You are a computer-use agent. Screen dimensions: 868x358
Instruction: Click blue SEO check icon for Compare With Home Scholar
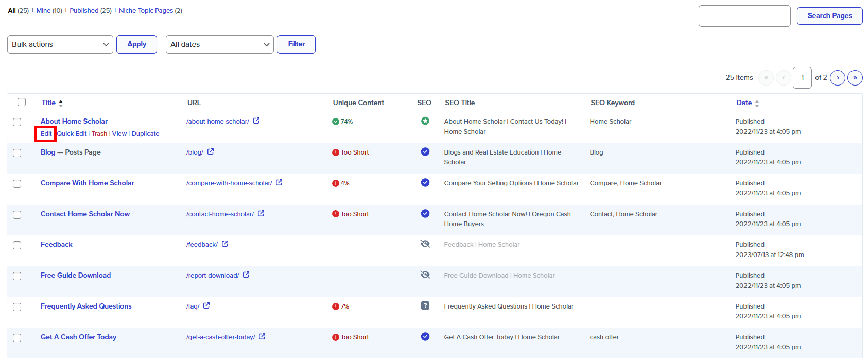(425, 182)
